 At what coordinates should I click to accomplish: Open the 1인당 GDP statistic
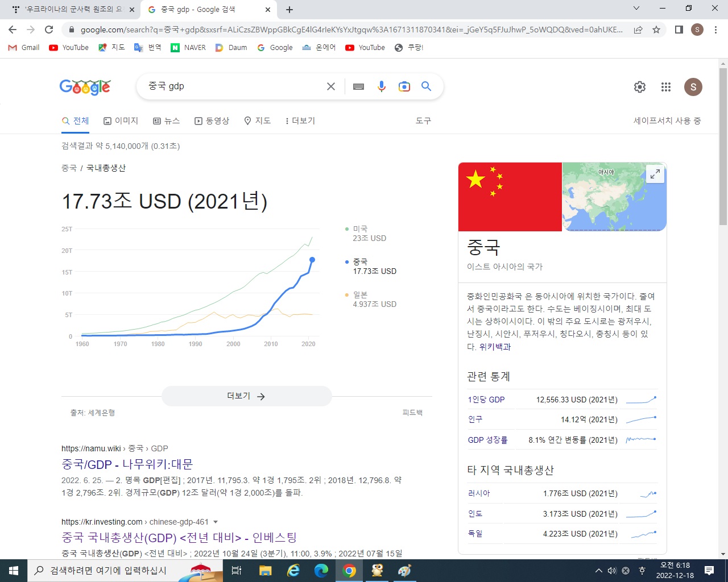pyautogui.click(x=486, y=400)
